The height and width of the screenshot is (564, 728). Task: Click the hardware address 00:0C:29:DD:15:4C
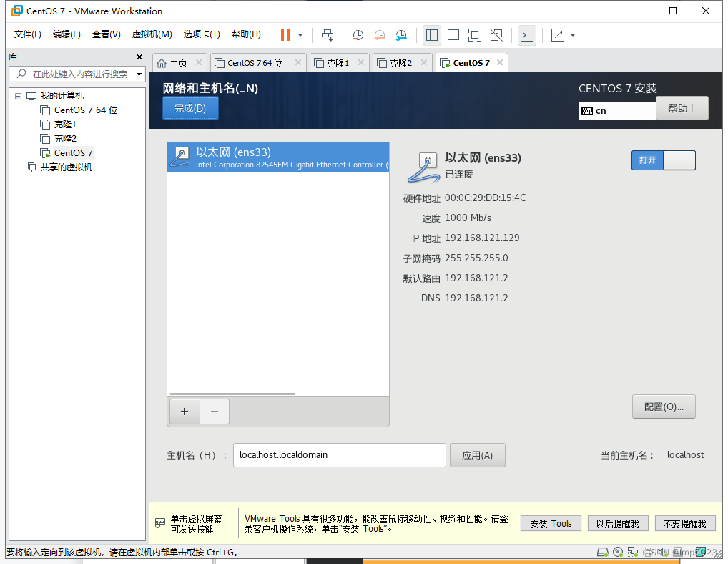pos(485,198)
